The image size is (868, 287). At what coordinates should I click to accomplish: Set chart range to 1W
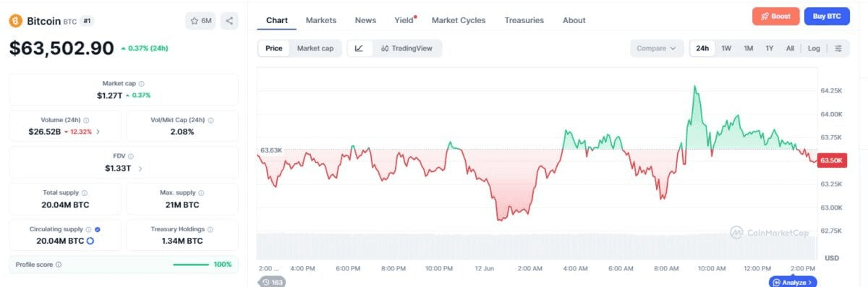[726, 48]
